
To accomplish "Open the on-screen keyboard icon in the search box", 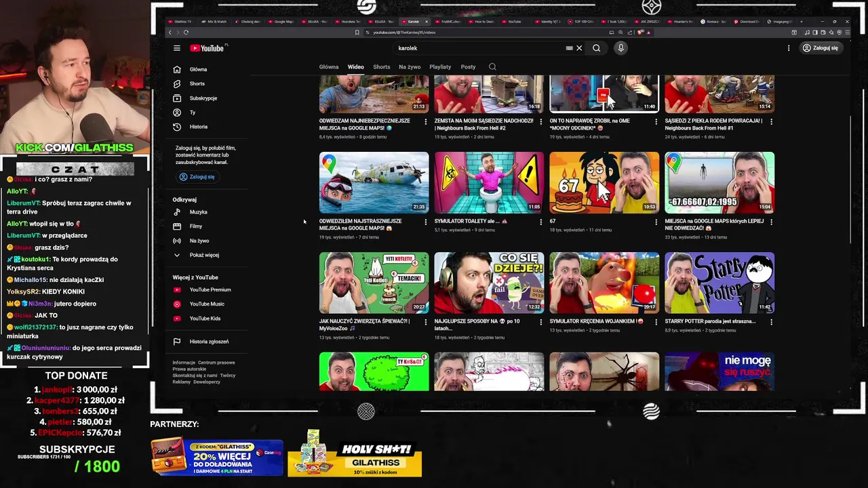I will (570, 48).
